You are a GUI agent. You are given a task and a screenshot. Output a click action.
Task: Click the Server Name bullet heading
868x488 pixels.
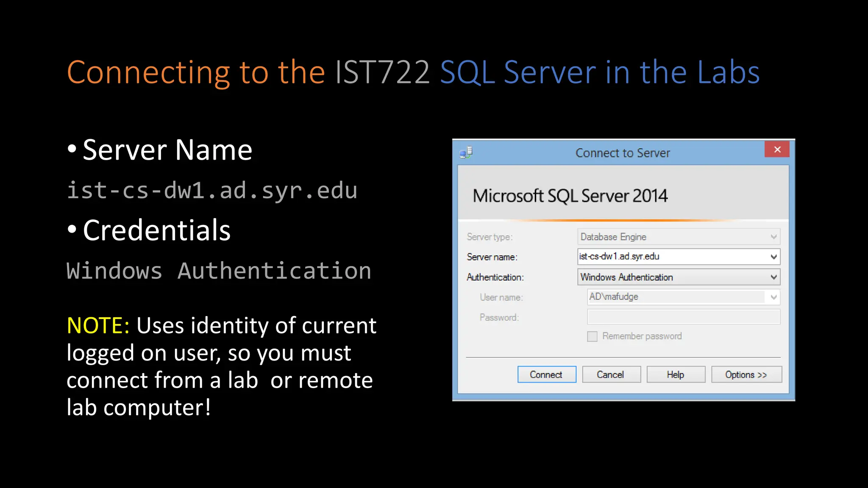pyautogui.click(x=167, y=150)
